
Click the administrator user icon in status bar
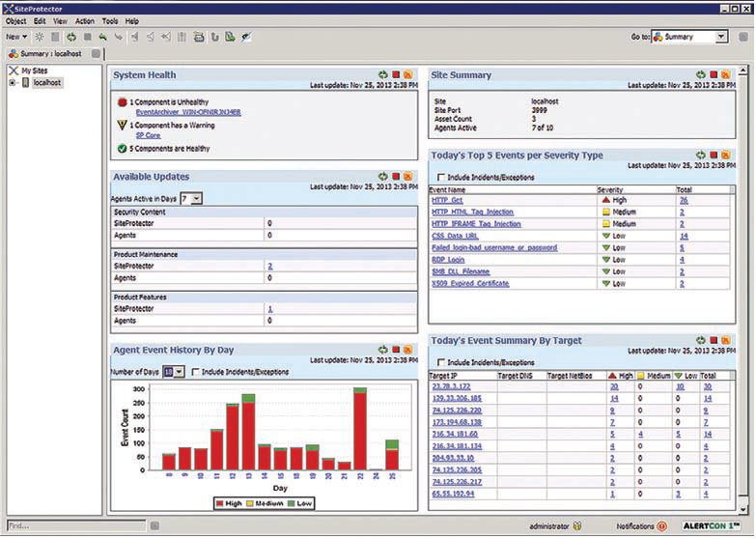(577, 526)
